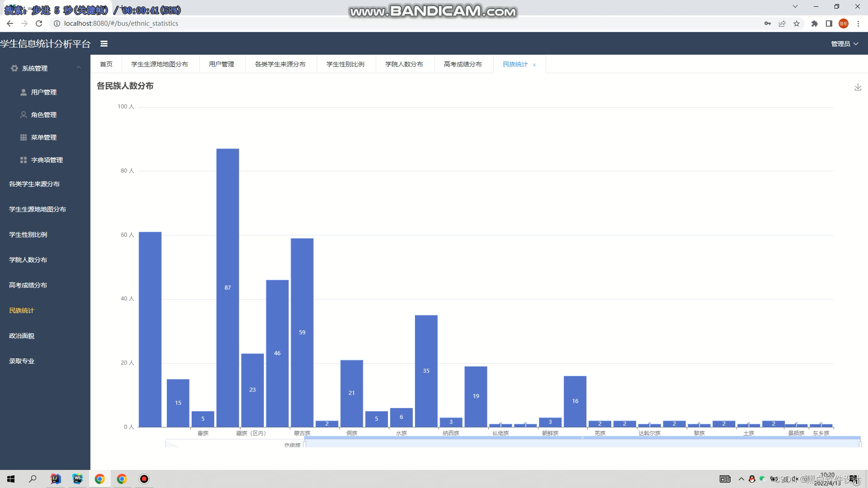The image size is (868, 488).
Task: Click the data zoom right handle
Action: click(x=860, y=444)
